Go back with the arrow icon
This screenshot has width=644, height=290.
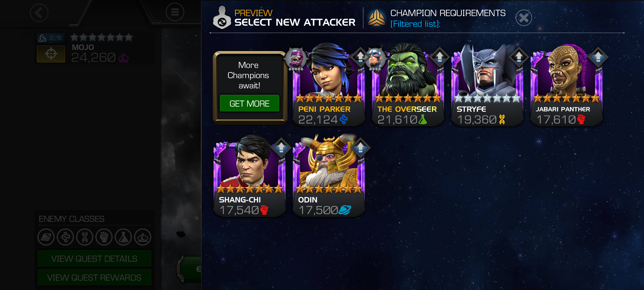[39, 13]
